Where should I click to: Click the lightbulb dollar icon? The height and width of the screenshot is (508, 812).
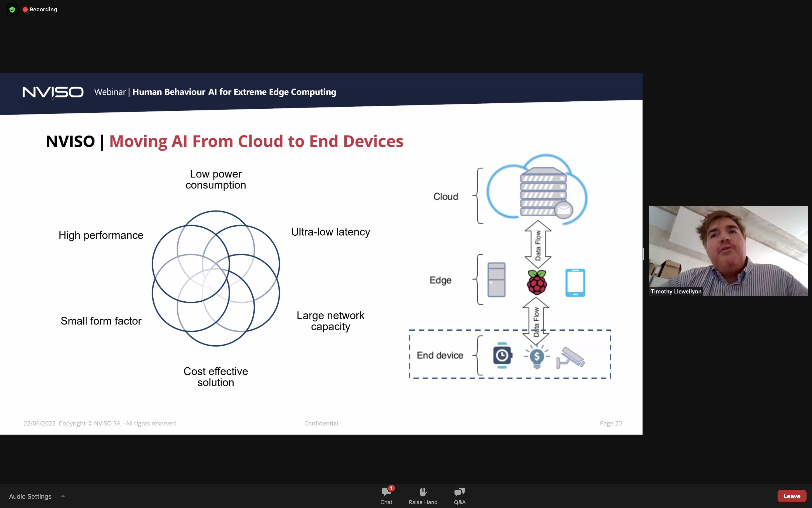(x=537, y=357)
